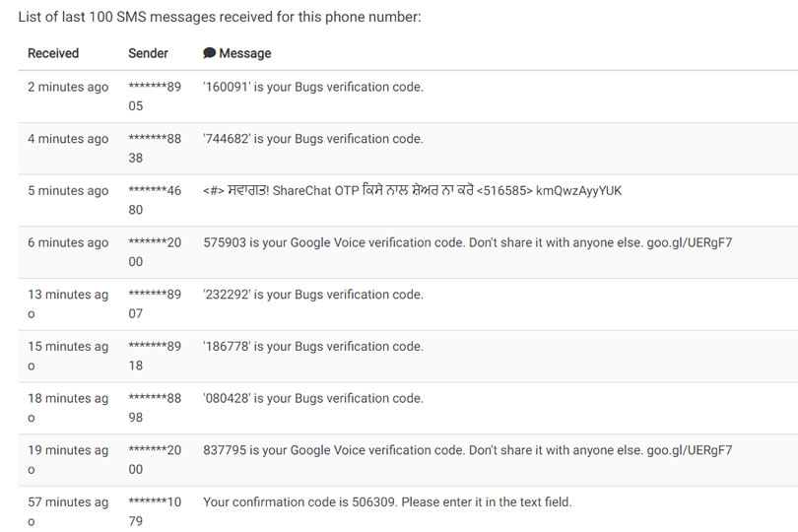Open the 837795 Google Voice verification message
This screenshot has width=798, height=532.
click(468, 450)
